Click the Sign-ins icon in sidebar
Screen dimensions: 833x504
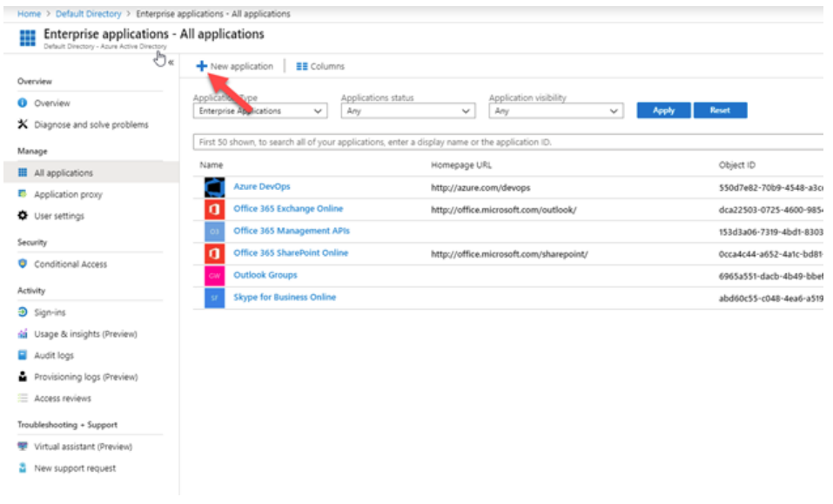click(23, 312)
